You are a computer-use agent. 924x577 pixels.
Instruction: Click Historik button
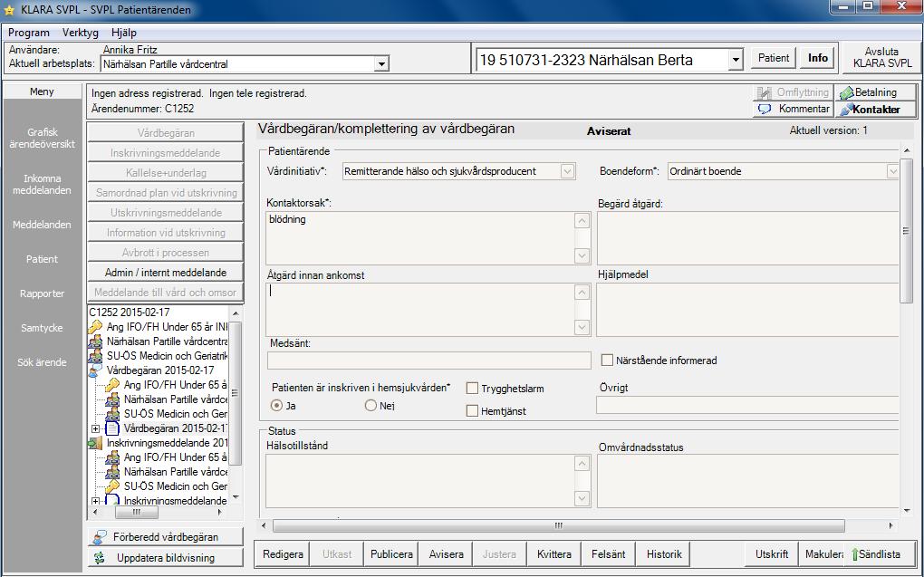tap(664, 554)
